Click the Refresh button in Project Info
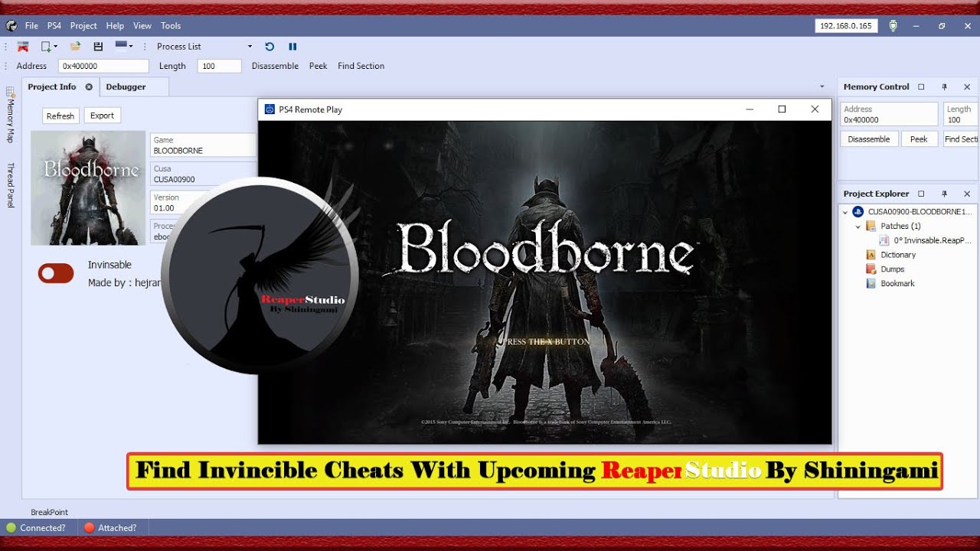The image size is (980, 551). [x=60, y=116]
